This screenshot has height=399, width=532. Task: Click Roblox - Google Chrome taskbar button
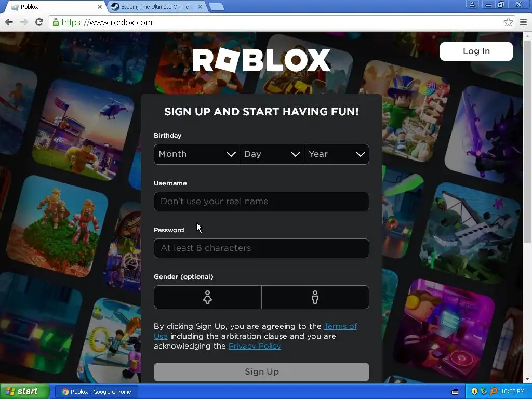96,392
